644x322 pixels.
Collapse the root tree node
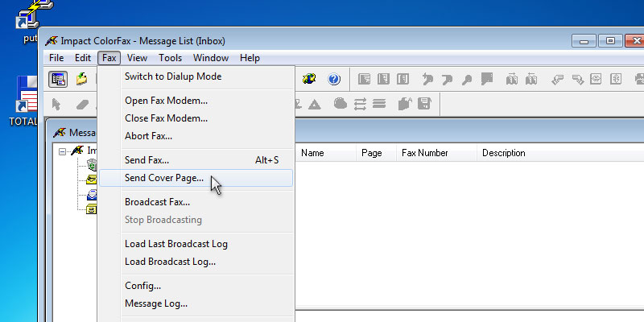(x=64, y=152)
